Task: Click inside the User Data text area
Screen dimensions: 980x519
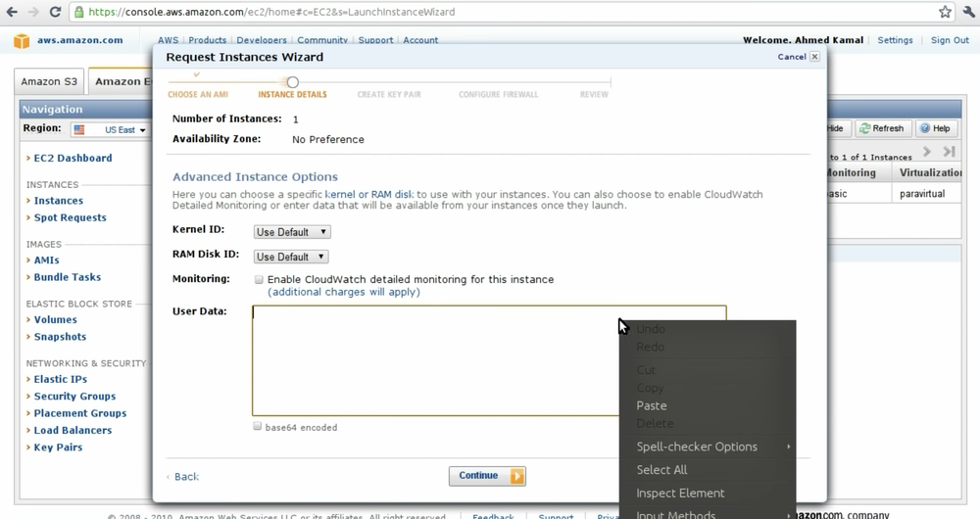Action: pos(431,360)
